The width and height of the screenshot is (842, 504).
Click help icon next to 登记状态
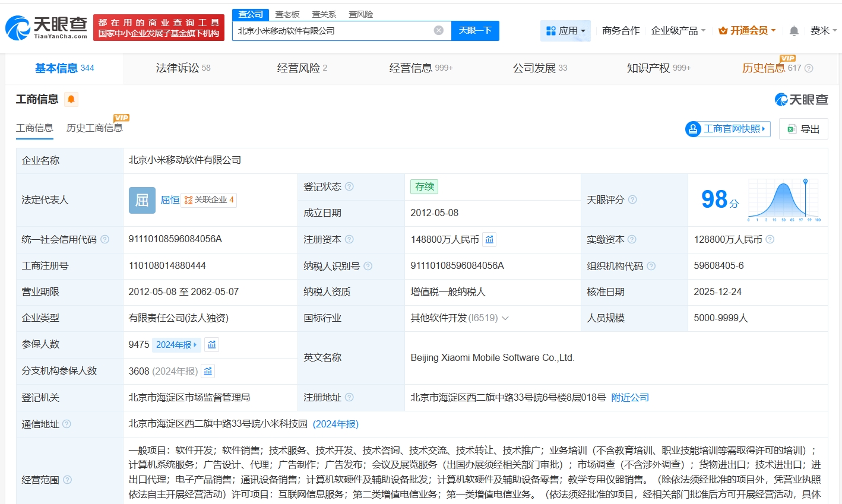349,186
